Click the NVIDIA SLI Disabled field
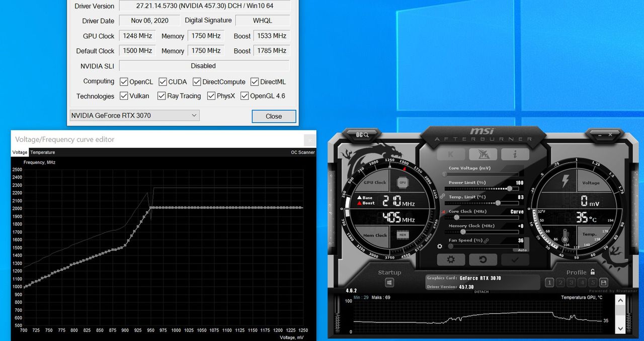This screenshot has height=341, width=644. 204,66
